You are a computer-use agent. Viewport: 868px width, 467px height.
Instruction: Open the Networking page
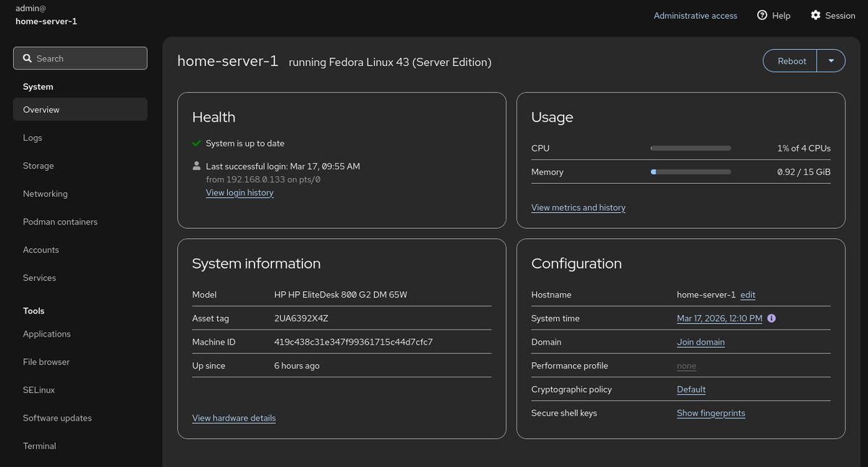[45, 193]
